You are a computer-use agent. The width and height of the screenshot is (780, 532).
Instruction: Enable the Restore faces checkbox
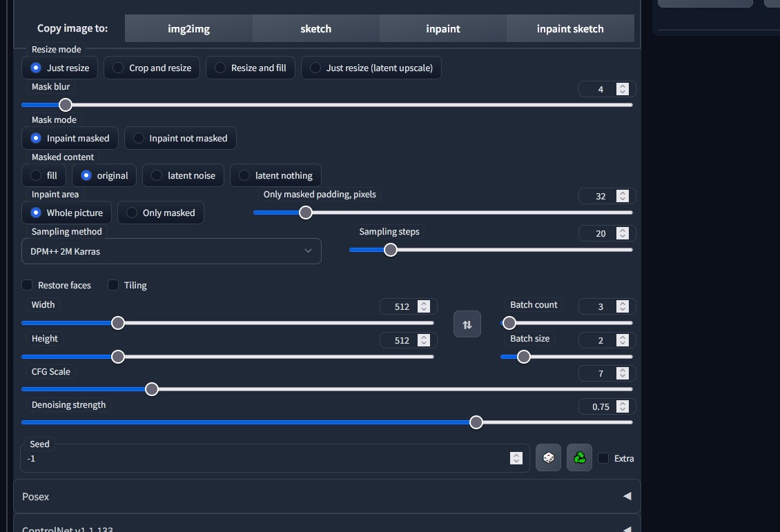28,285
